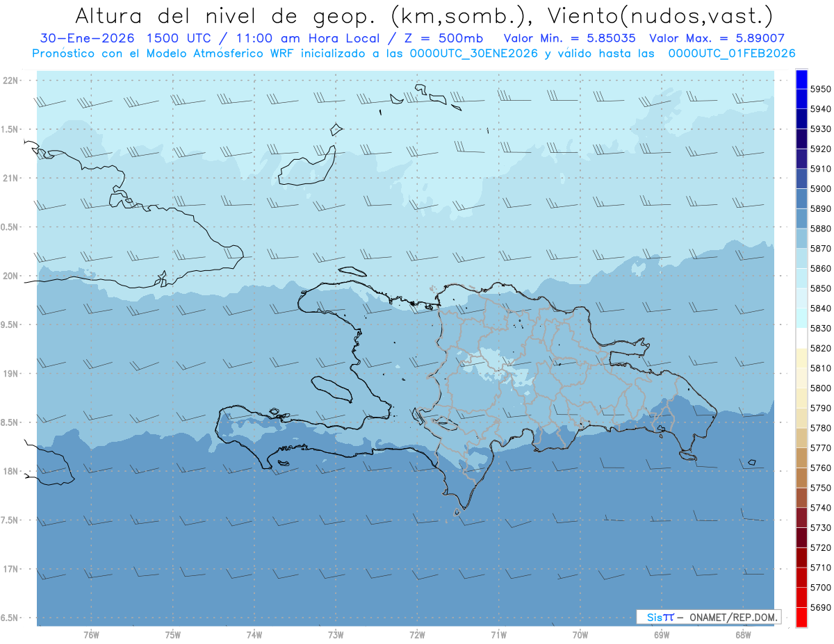Click the 71W longitude label
834x644 pixels.
(x=498, y=634)
